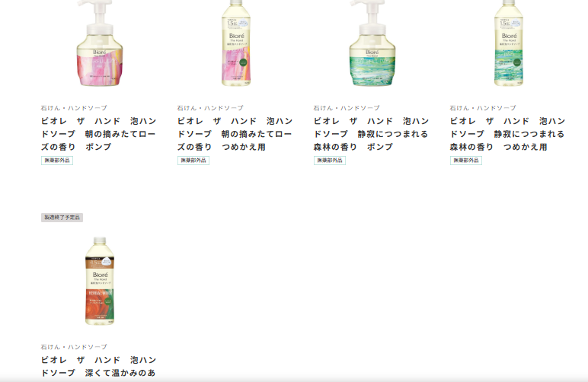Click 医薬部外品 badge under rose refill product
588x382 pixels.
point(193,161)
